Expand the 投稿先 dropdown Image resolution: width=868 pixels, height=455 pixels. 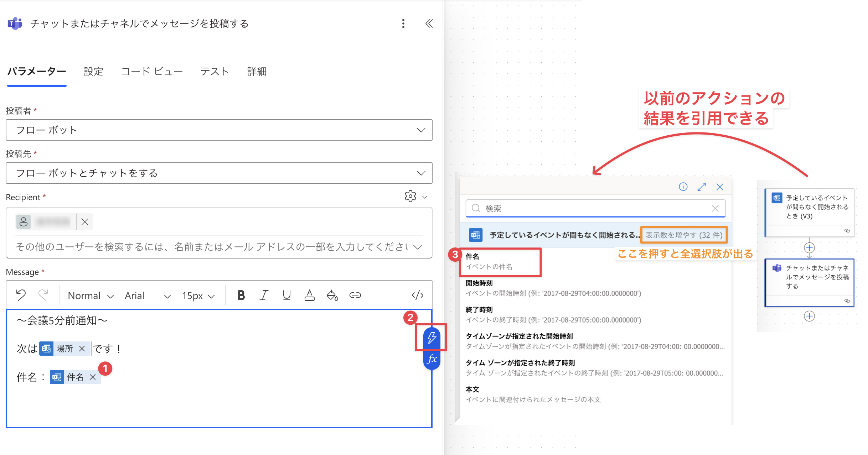tap(421, 173)
